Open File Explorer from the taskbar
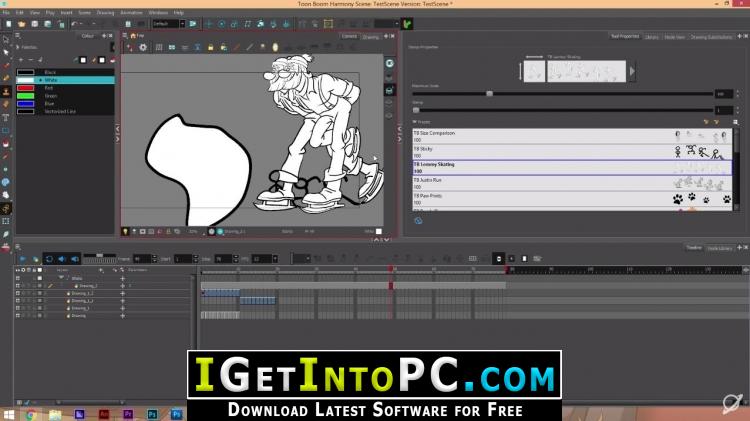The width and height of the screenshot is (750, 421). click(x=55, y=414)
